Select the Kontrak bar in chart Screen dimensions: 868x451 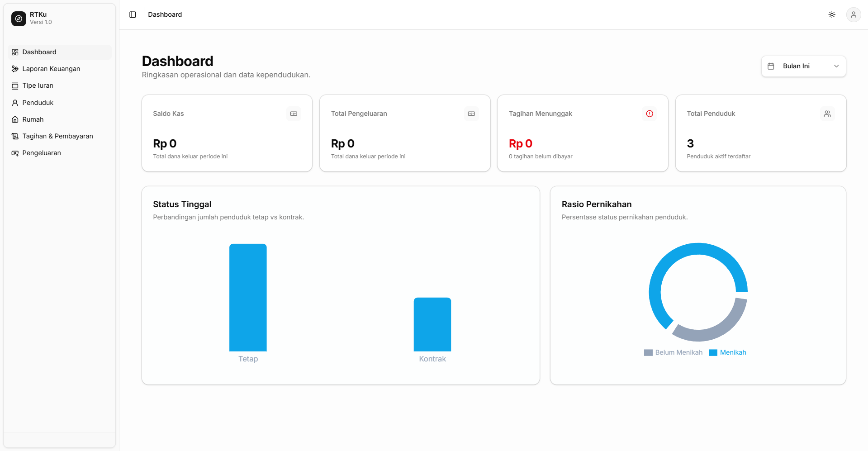tap(432, 324)
